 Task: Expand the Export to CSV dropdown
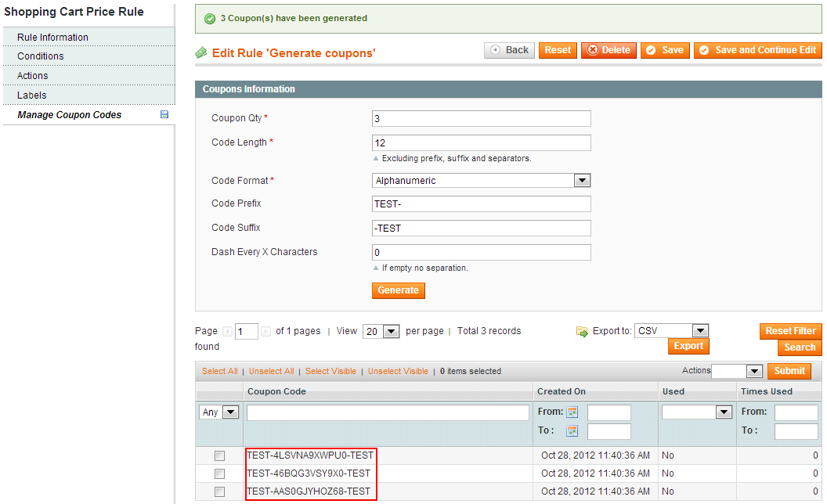671,331
